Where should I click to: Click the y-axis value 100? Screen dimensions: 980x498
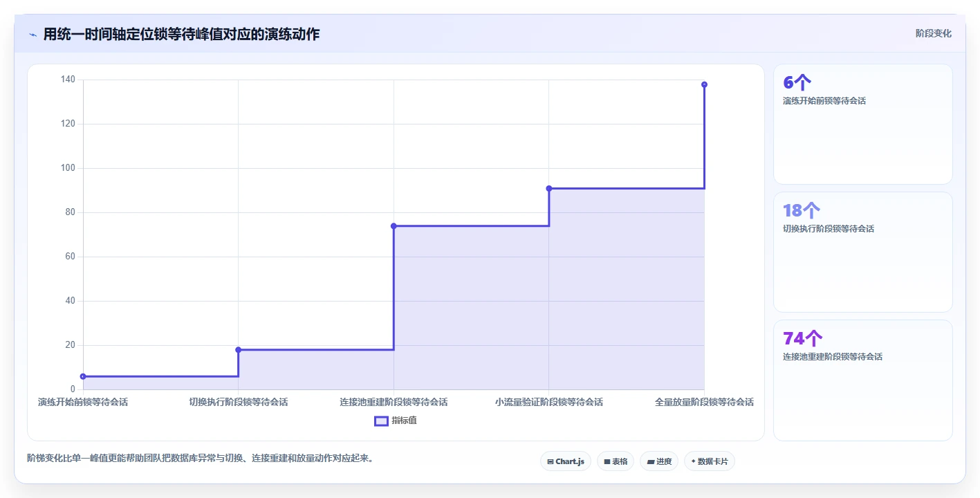tap(68, 168)
